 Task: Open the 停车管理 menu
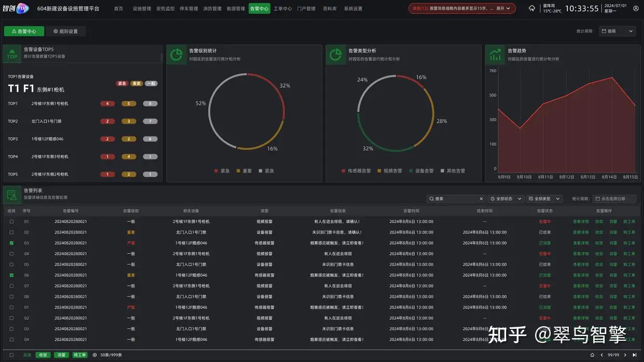coord(189,9)
